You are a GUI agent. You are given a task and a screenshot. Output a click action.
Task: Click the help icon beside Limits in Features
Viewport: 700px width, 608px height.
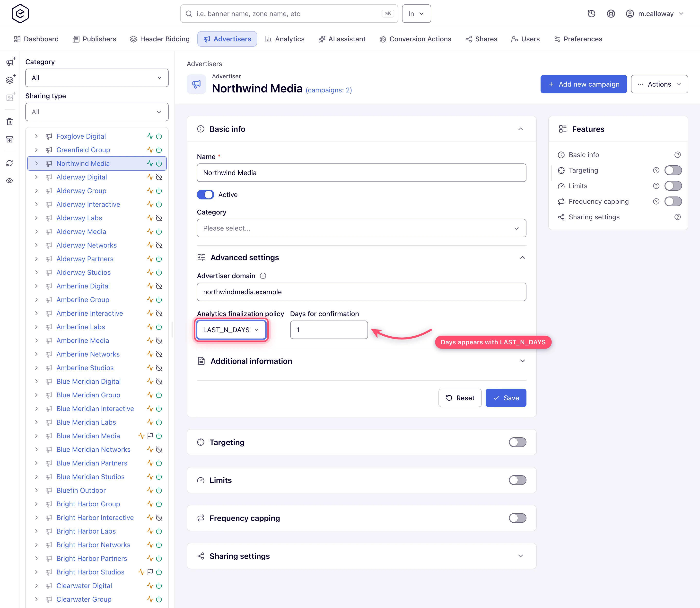coord(656,186)
